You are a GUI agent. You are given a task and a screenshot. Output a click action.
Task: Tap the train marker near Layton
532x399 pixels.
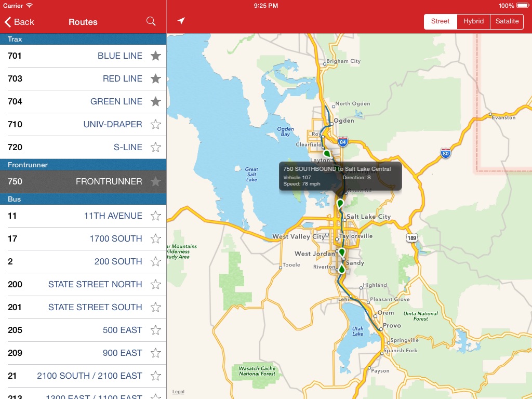[x=327, y=153]
